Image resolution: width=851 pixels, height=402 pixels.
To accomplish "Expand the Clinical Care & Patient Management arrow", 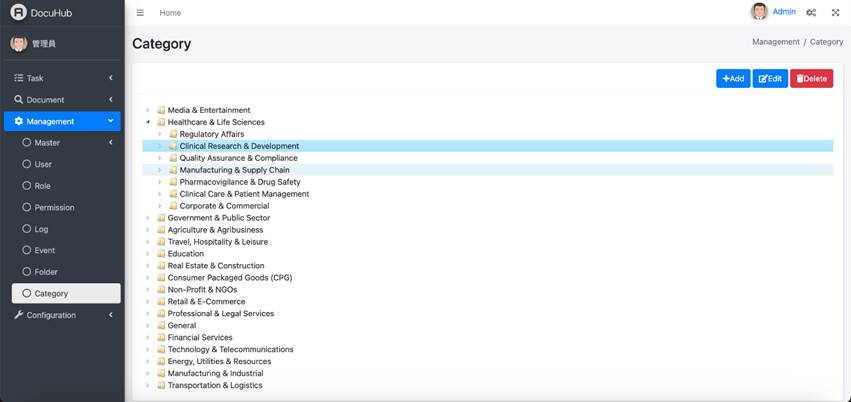I will click(160, 194).
